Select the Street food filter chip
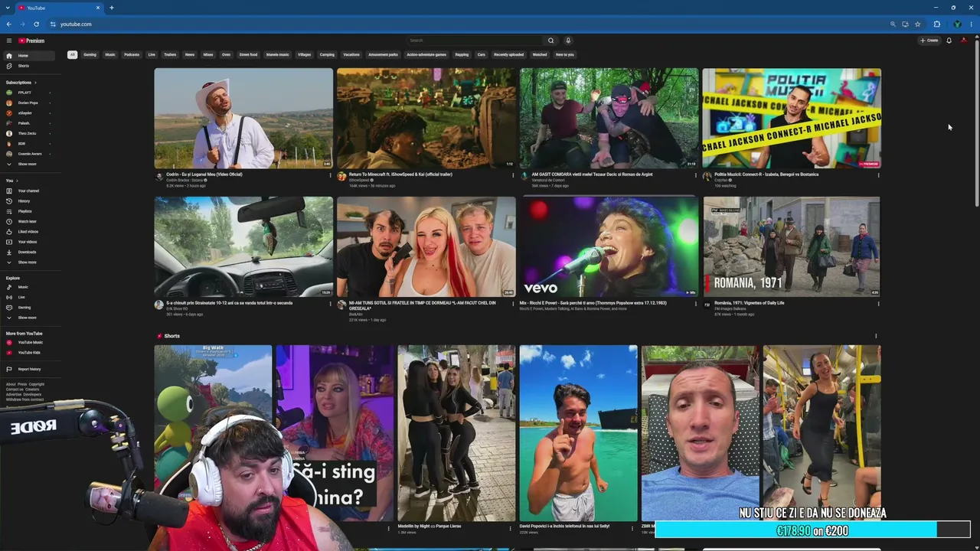 [x=248, y=54]
